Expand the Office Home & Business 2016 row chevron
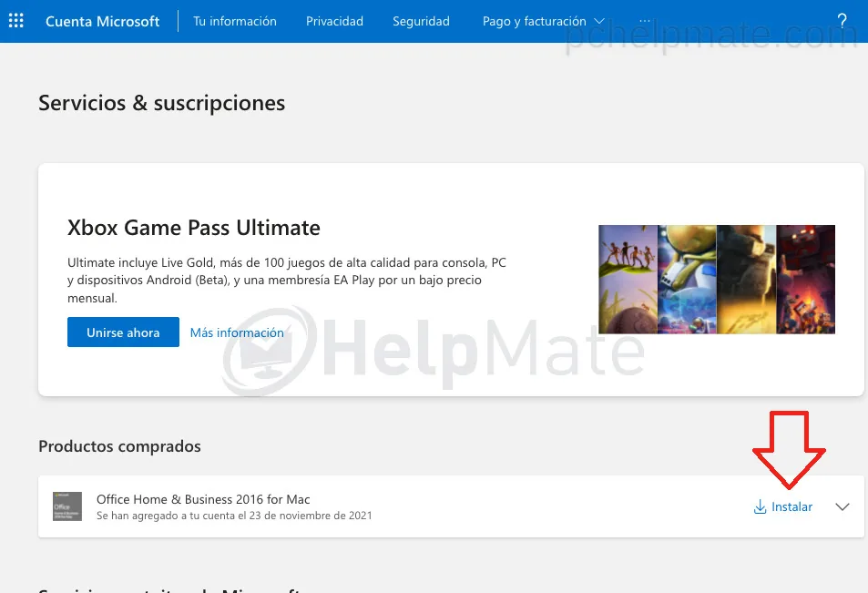The width and height of the screenshot is (868, 593). click(842, 506)
